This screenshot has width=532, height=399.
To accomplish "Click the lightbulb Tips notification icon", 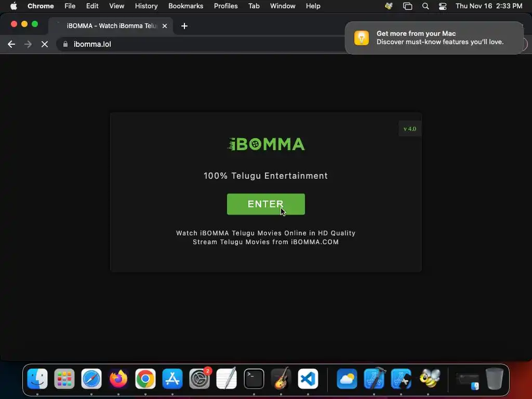I will [x=362, y=37].
